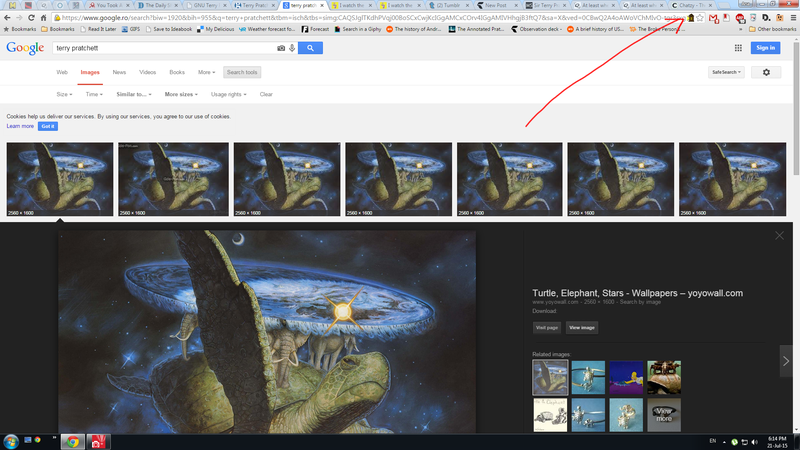Select the Images search tab
This screenshot has height=450, width=800.
click(90, 72)
